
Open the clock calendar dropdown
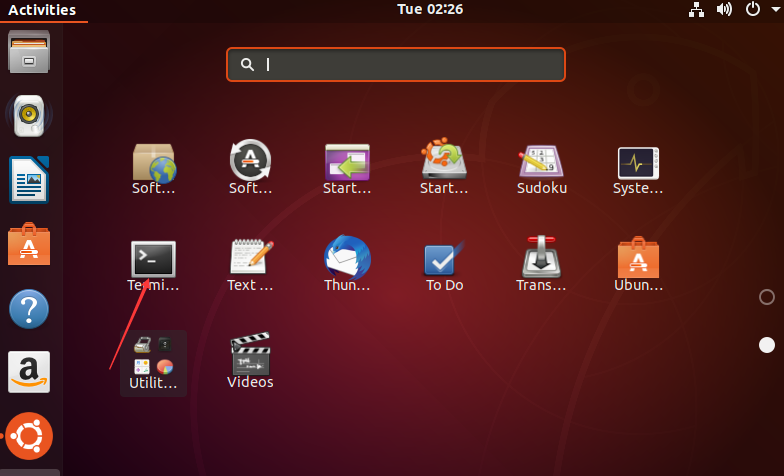pos(430,10)
